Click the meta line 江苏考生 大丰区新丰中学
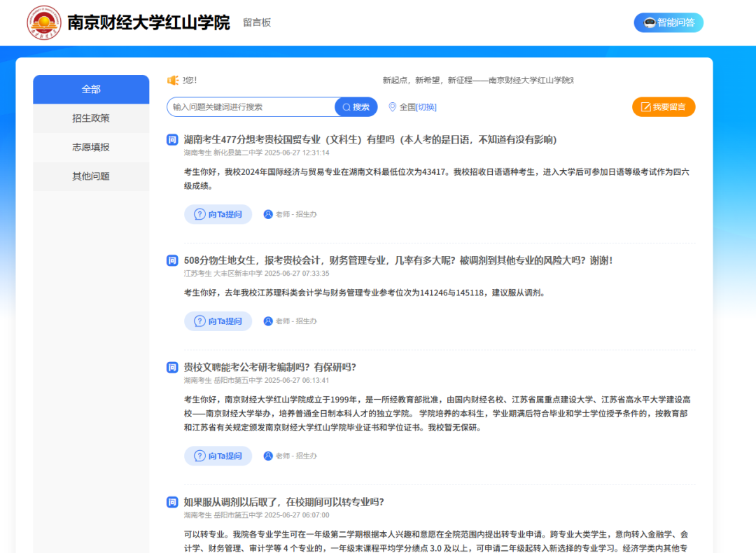The height and width of the screenshot is (553, 756). (223, 274)
